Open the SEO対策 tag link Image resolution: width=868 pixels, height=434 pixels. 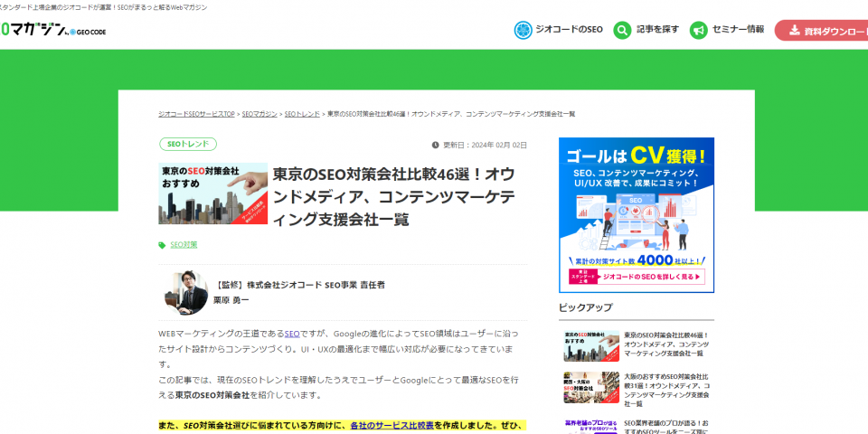pos(184,245)
